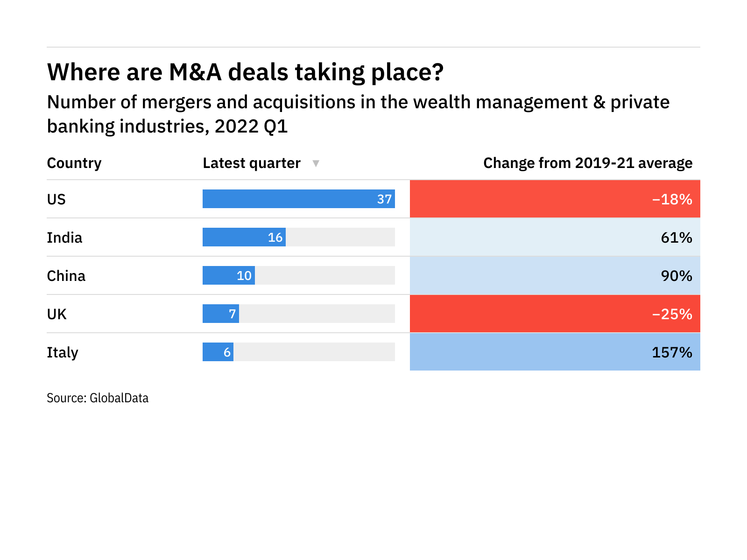Viewport: 747px width, 560px height.
Task: Click the light blue 61% cell
Action: coord(555,237)
